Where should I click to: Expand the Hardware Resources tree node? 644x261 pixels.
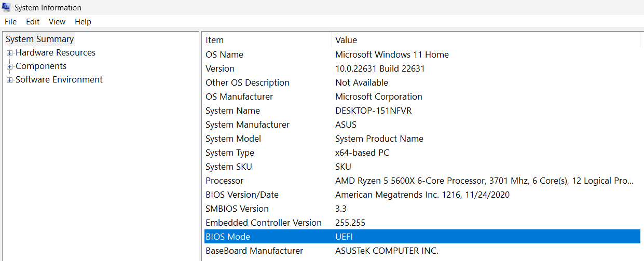point(9,53)
